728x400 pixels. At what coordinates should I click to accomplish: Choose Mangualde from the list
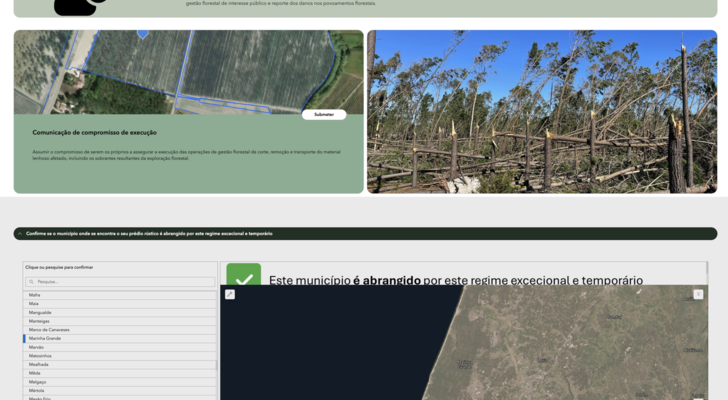click(x=40, y=312)
